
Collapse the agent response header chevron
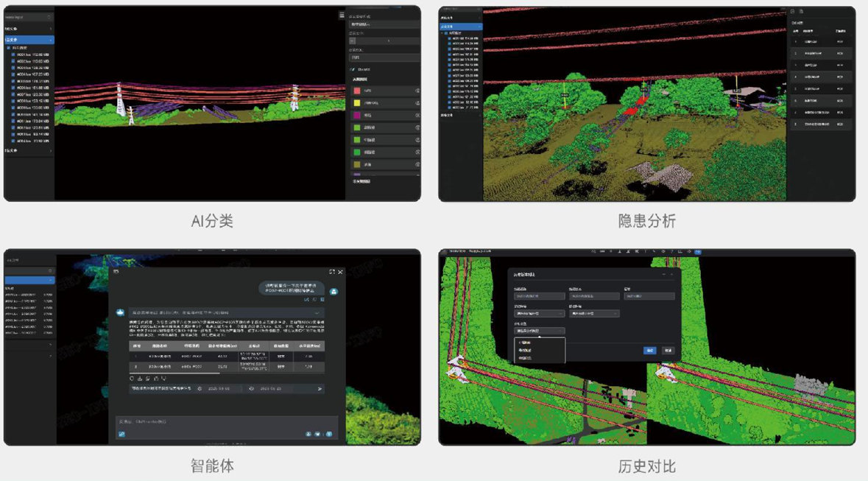(318, 312)
